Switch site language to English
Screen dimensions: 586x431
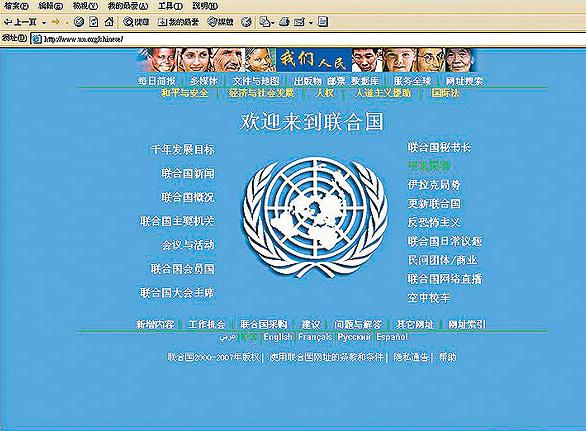tap(278, 337)
